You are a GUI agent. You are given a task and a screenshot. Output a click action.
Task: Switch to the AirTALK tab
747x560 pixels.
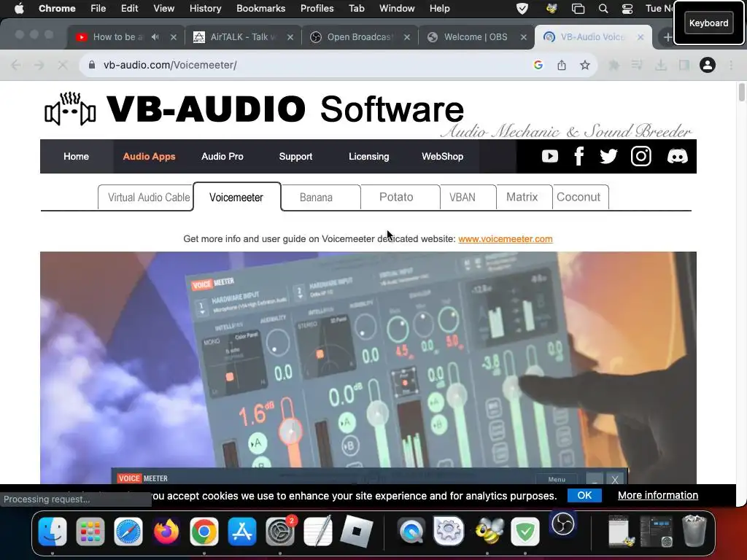pos(243,37)
